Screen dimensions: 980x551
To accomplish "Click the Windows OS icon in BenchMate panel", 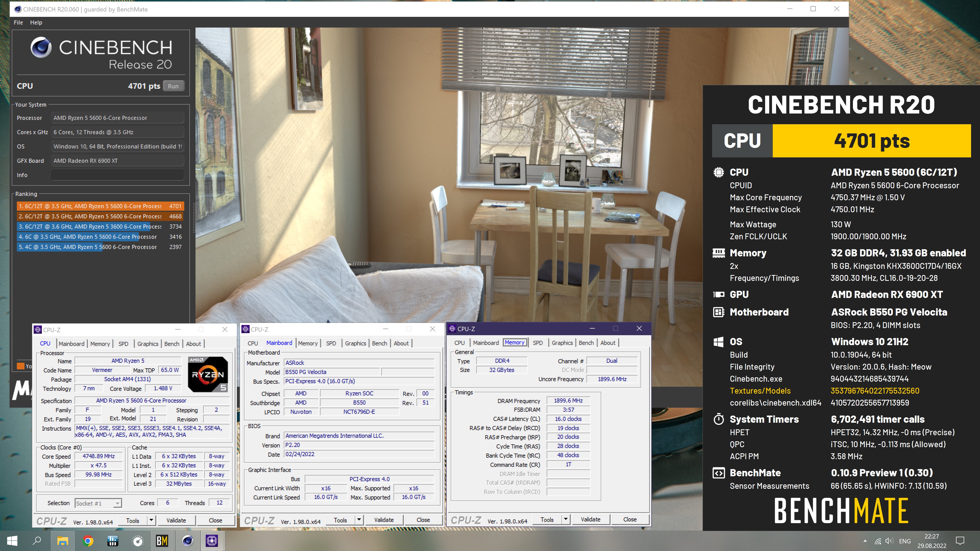I will 718,342.
